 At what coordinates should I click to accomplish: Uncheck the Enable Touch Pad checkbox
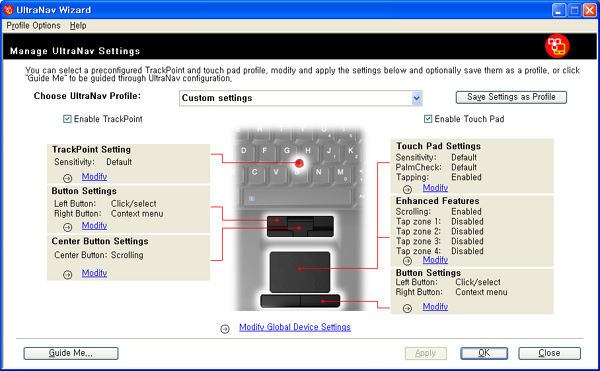coord(428,119)
